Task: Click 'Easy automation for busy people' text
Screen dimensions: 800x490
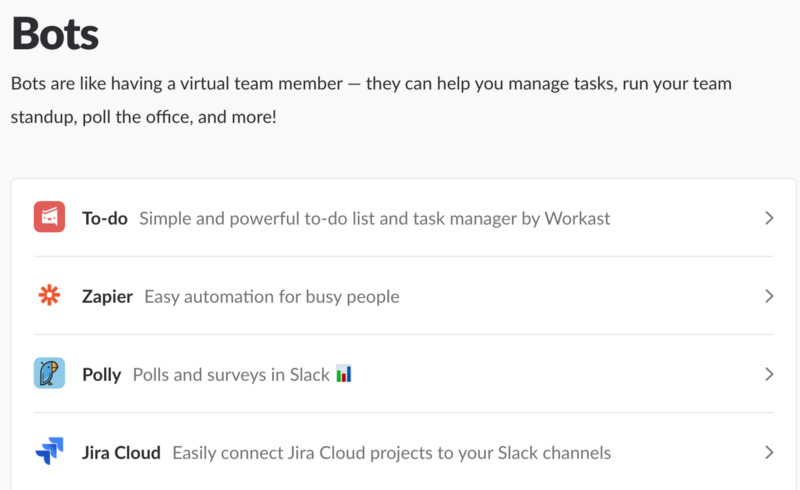Action: (272, 297)
